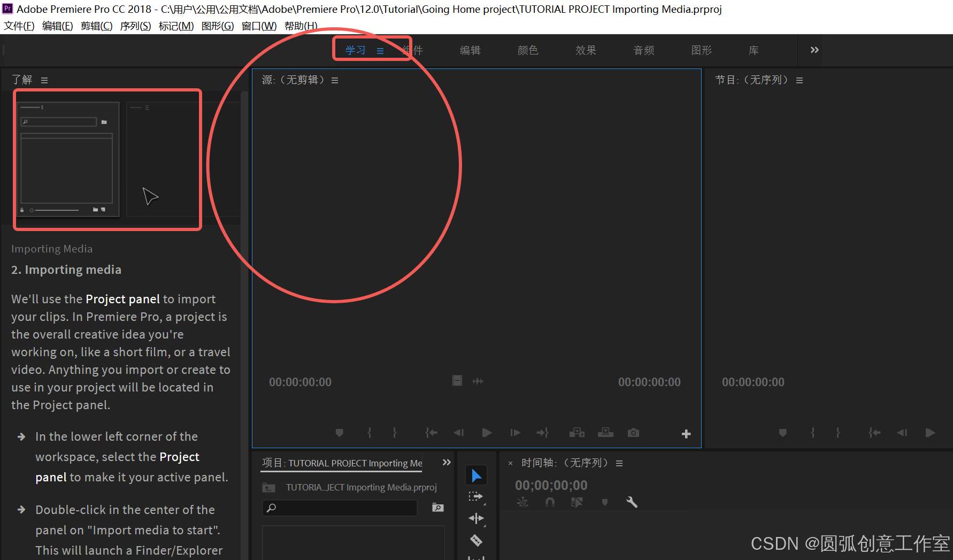Play clip in Source monitor
This screenshot has height=560, width=953.
[x=487, y=433]
